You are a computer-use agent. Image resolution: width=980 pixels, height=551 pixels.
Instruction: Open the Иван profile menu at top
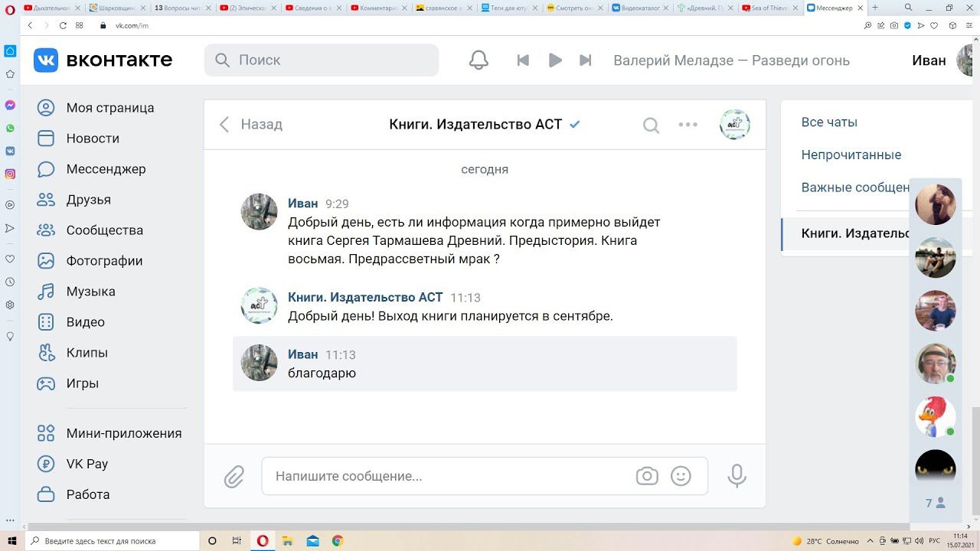[x=942, y=60]
